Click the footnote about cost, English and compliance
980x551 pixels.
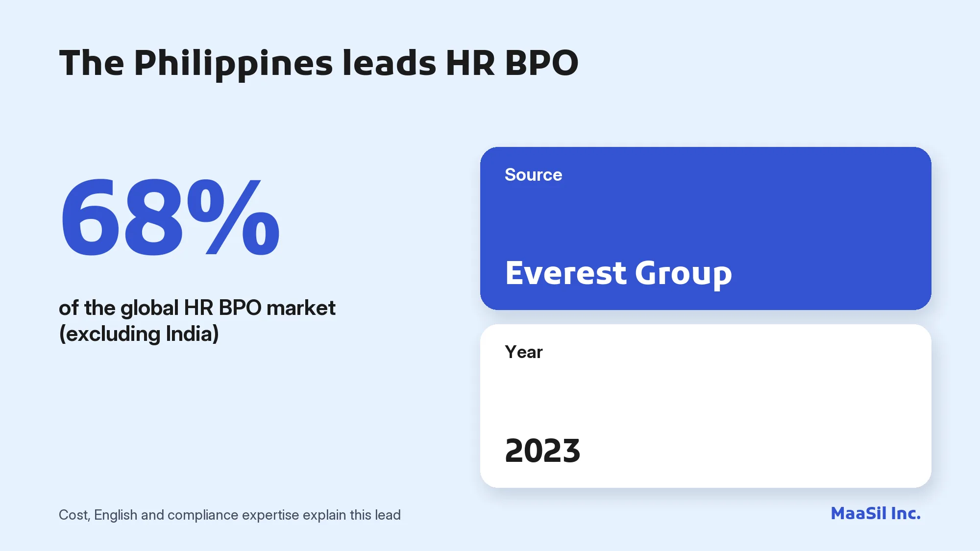click(230, 515)
